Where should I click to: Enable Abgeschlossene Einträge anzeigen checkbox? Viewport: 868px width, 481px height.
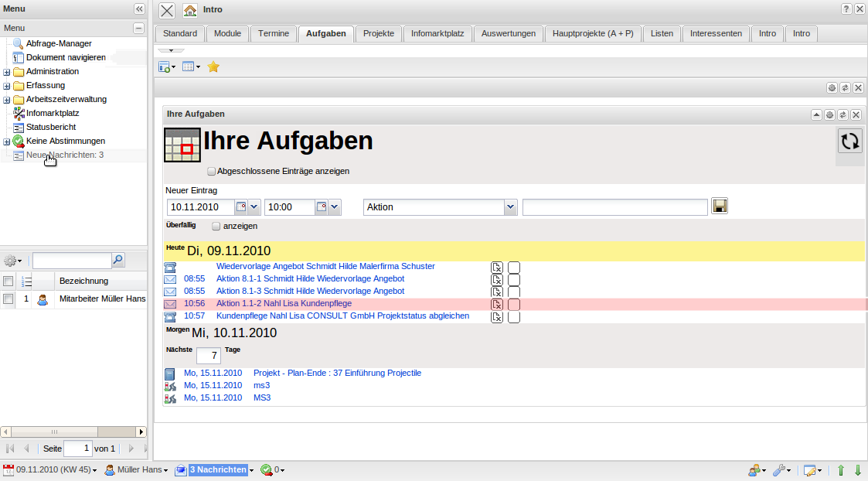coord(212,172)
